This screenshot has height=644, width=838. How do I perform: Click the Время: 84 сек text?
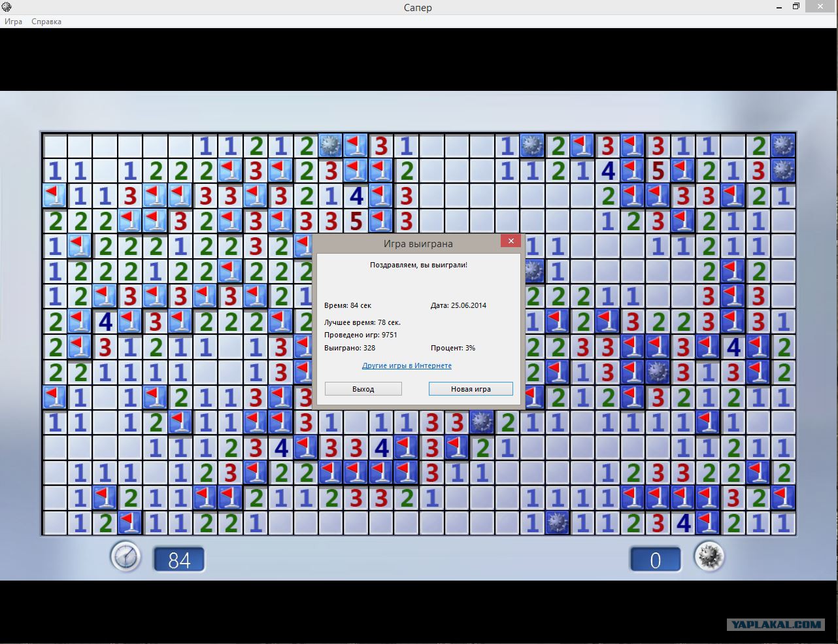click(348, 305)
